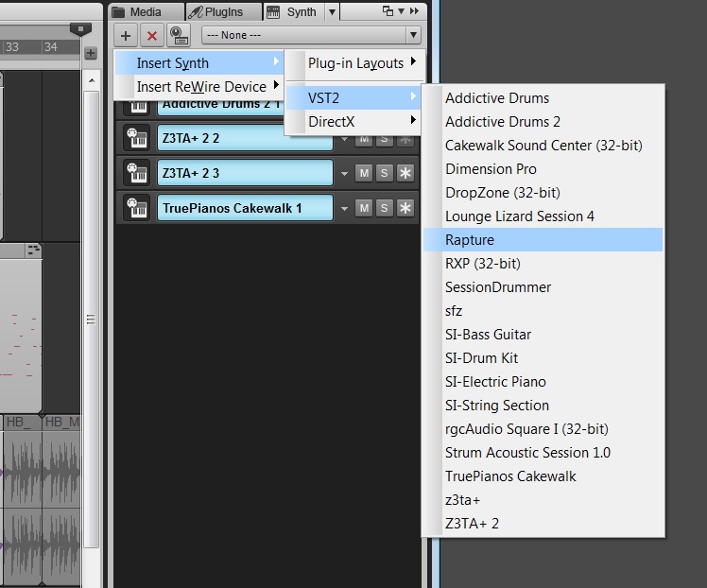Choose Addictive Drums 2 from the list
Screen dimensions: 707x588
click(x=543, y=122)
